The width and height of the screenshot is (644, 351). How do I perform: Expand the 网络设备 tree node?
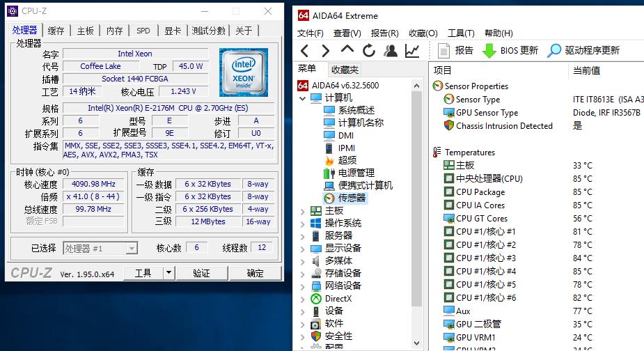(x=303, y=286)
